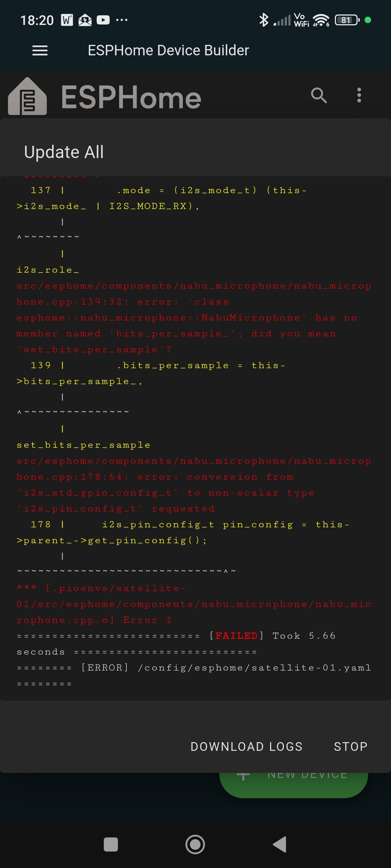The image size is (391, 868).
Task: Open Android recent apps button
Action: [111, 844]
